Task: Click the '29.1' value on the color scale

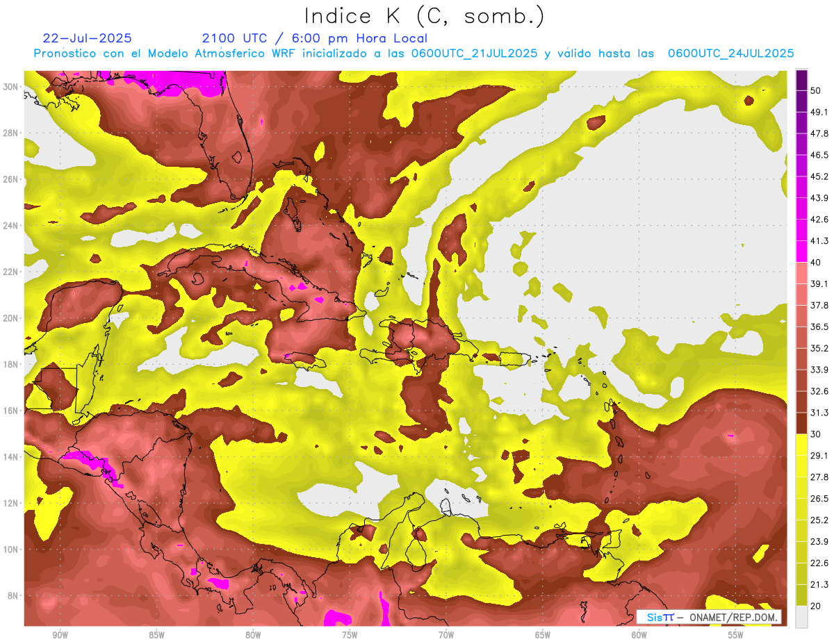Action: click(x=819, y=456)
